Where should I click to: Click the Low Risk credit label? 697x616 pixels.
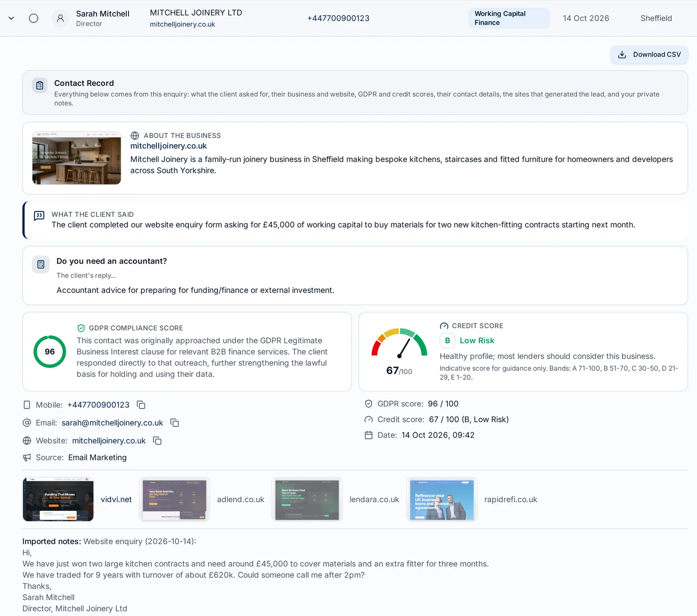click(477, 341)
